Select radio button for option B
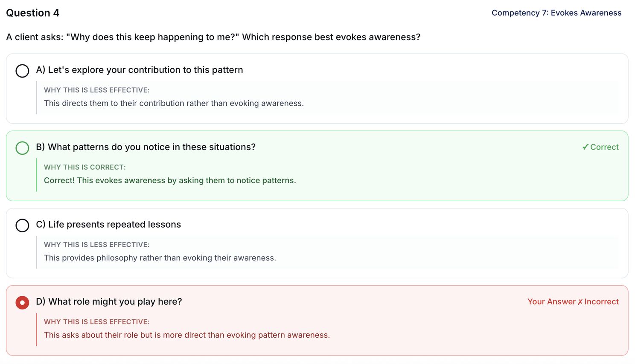This screenshot has height=364, width=635. pos(22,148)
